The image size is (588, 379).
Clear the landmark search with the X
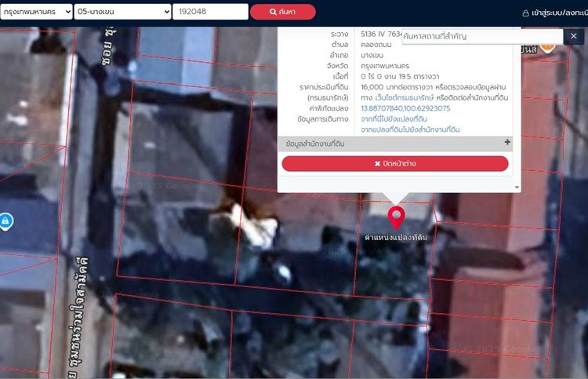(x=572, y=36)
